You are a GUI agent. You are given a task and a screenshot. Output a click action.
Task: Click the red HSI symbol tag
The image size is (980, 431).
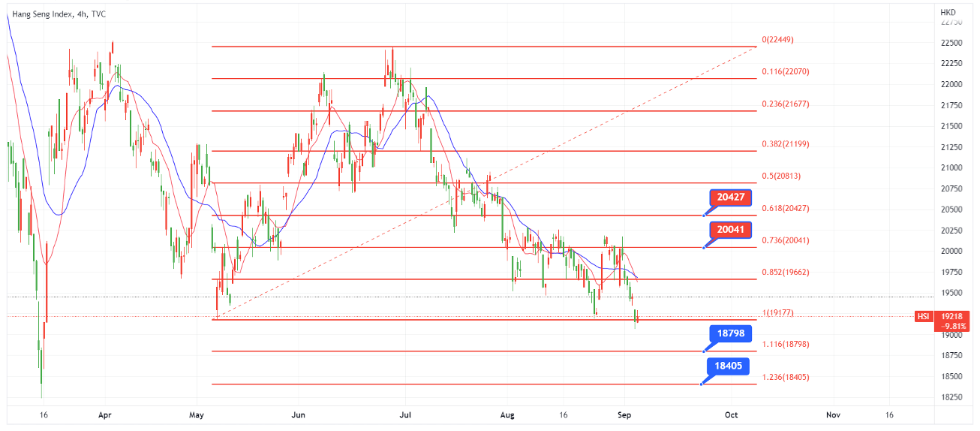(x=923, y=317)
